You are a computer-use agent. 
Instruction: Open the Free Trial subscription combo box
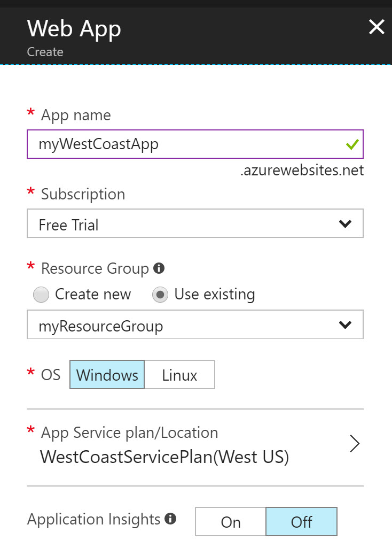195,223
